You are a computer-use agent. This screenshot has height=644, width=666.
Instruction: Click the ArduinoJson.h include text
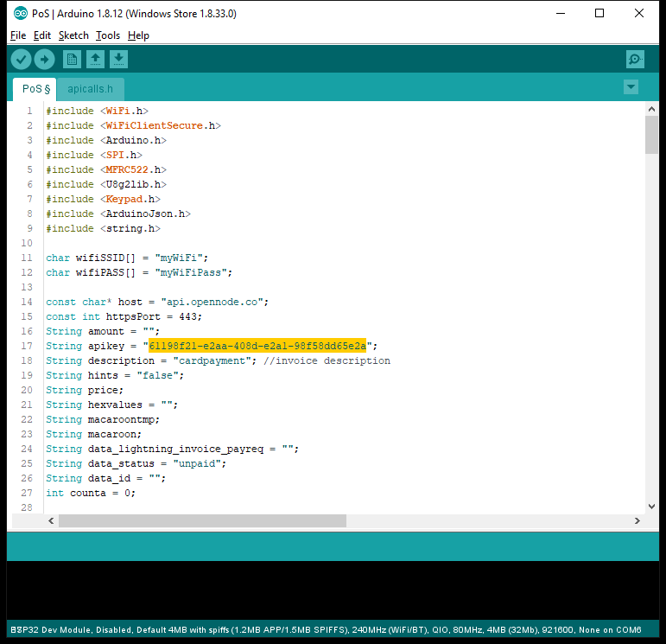point(145,214)
